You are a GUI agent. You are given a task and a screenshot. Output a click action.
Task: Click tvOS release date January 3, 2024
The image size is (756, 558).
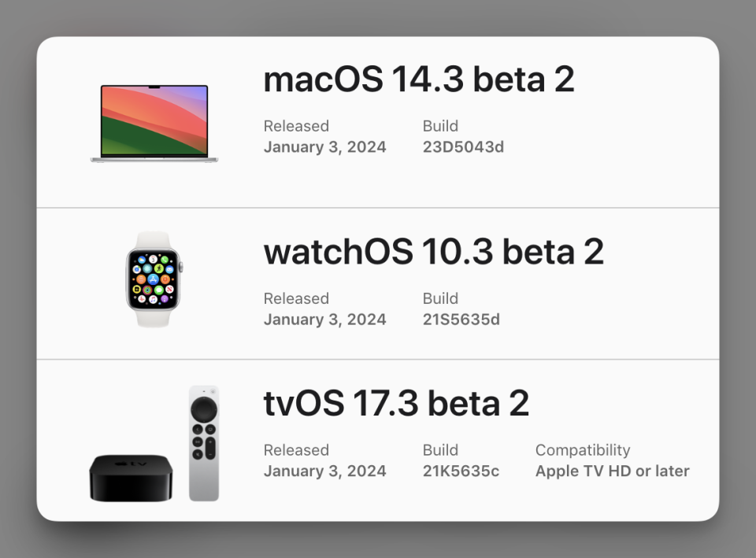pyautogui.click(x=325, y=471)
